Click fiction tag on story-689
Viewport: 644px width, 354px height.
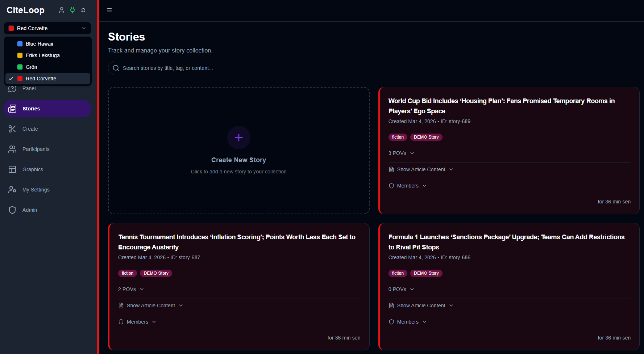(398, 137)
